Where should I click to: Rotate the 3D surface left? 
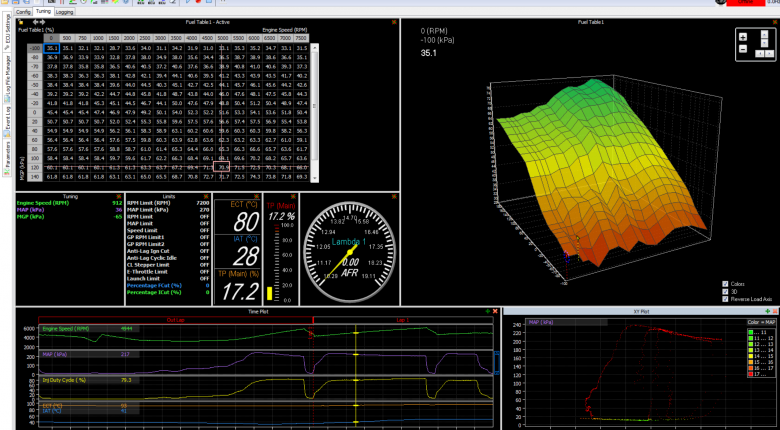tap(759, 53)
